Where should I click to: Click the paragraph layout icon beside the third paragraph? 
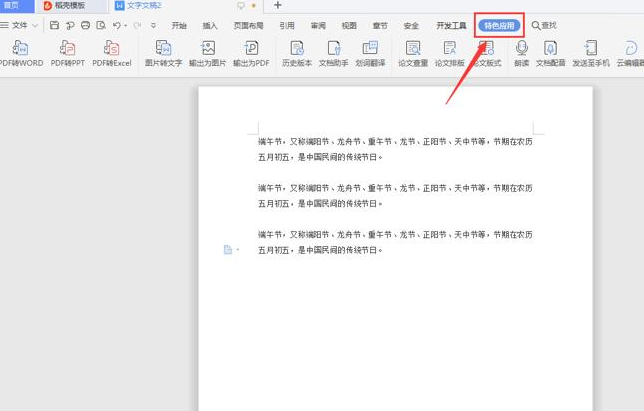coord(228,249)
